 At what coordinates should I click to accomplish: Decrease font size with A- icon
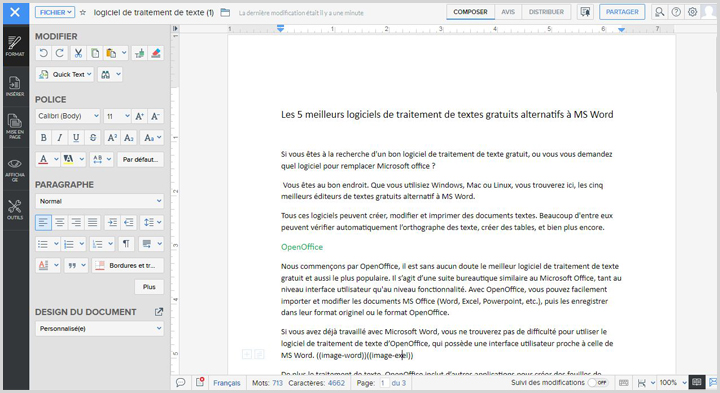click(x=156, y=116)
